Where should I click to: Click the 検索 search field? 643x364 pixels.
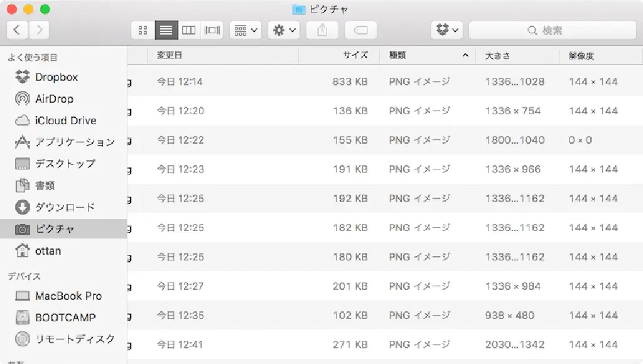pyautogui.click(x=553, y=30)
